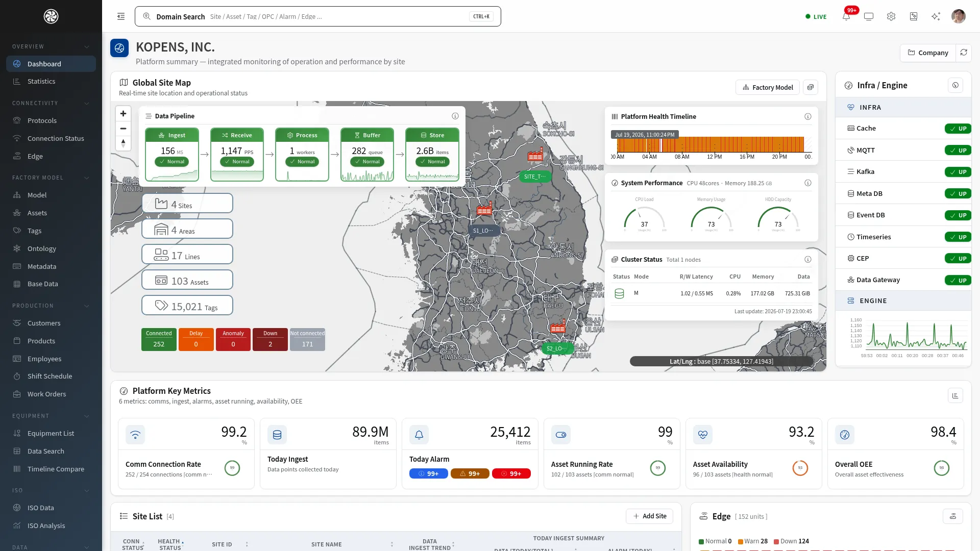
Task: Click the orange 99+ alarm badge
Action: (470, 473)
